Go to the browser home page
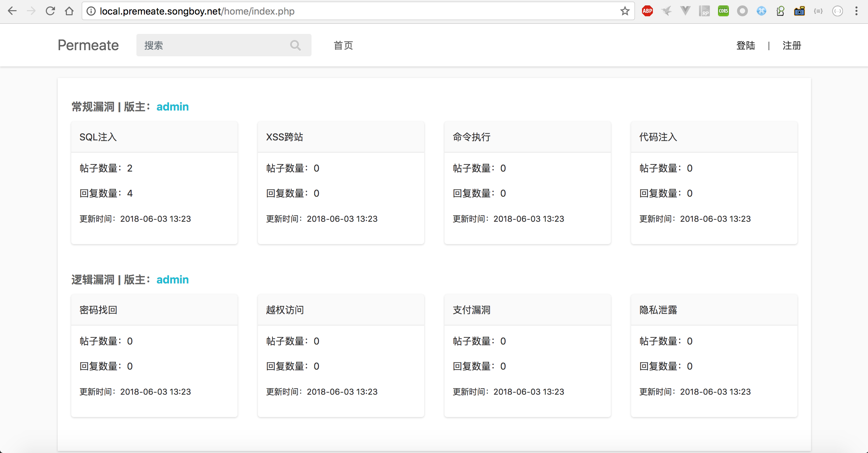 [69, 11]
